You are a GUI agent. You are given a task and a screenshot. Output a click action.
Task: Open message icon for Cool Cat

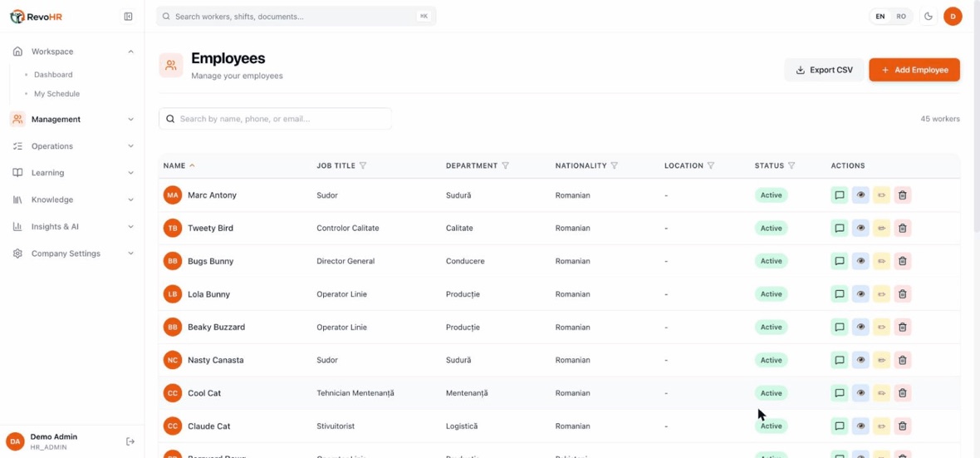(x=840, y=393)
